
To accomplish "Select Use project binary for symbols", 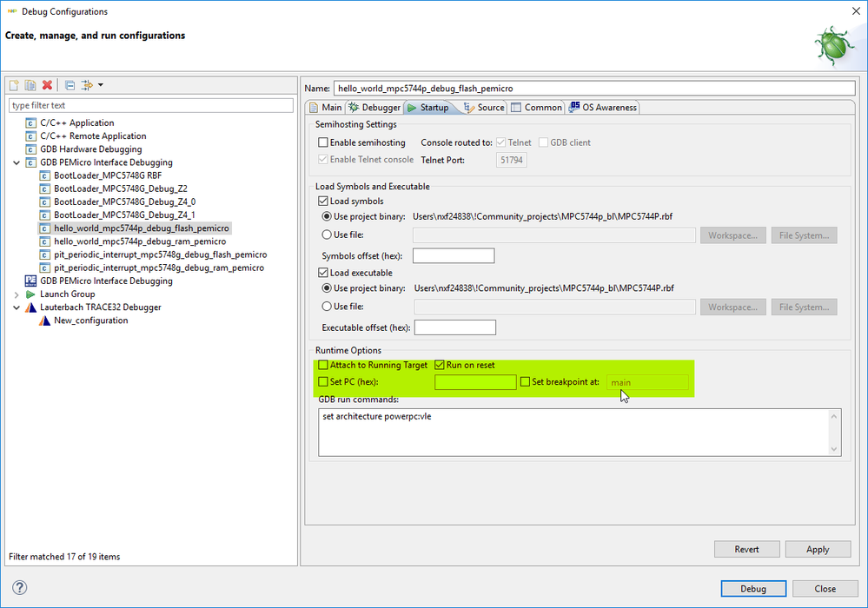I will 328,217.
